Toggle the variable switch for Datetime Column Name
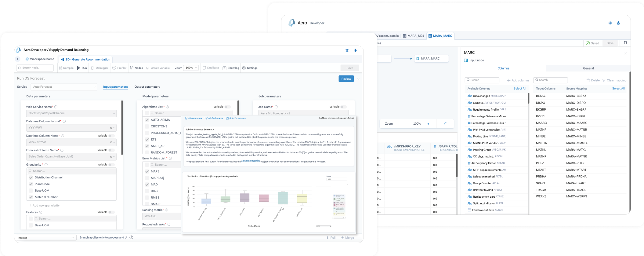The image size is (644, 256). pyautogui.click(x=112, y=136)
